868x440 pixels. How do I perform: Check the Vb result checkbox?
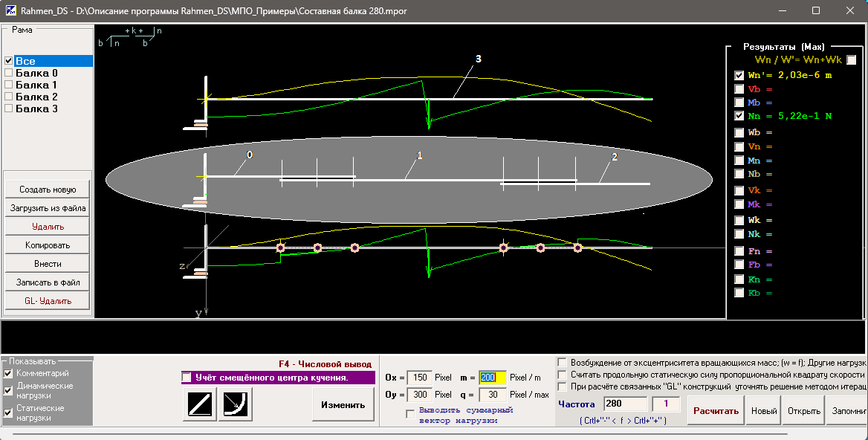coord(739,89)
